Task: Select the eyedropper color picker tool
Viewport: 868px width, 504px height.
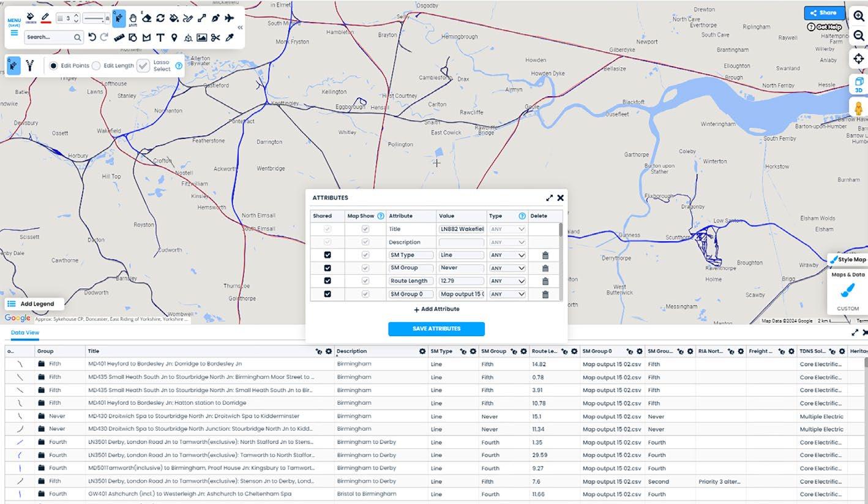Action: click(x=230, y=37)
